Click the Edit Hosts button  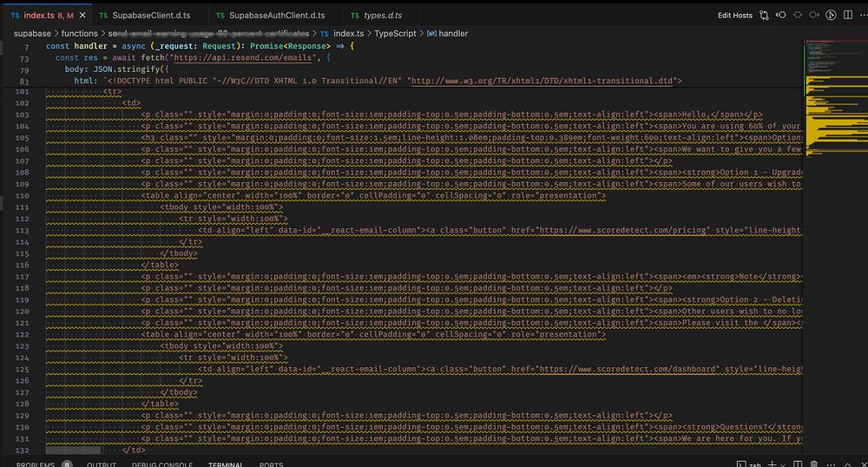pyautogui.click(x=734, y=16)
